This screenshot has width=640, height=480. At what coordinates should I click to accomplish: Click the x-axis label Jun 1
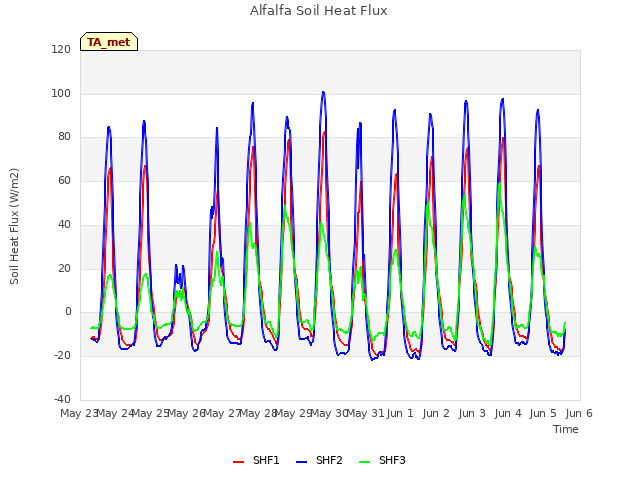pyautogui.click(x=400, y=413)
